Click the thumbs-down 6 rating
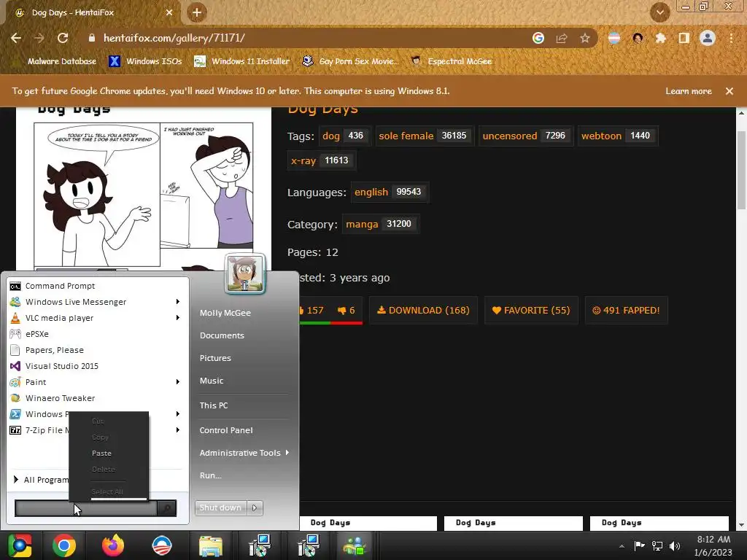The image size is (747, 560). point(347,311)
